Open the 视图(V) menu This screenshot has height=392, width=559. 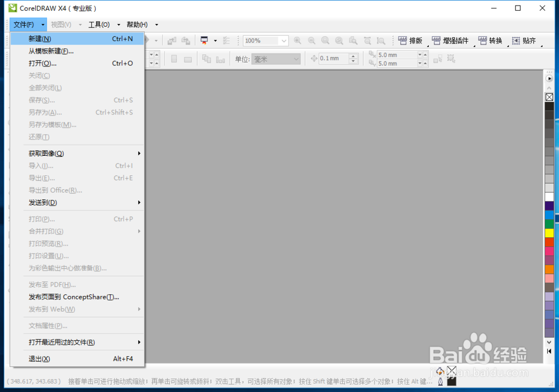(61, 25)
